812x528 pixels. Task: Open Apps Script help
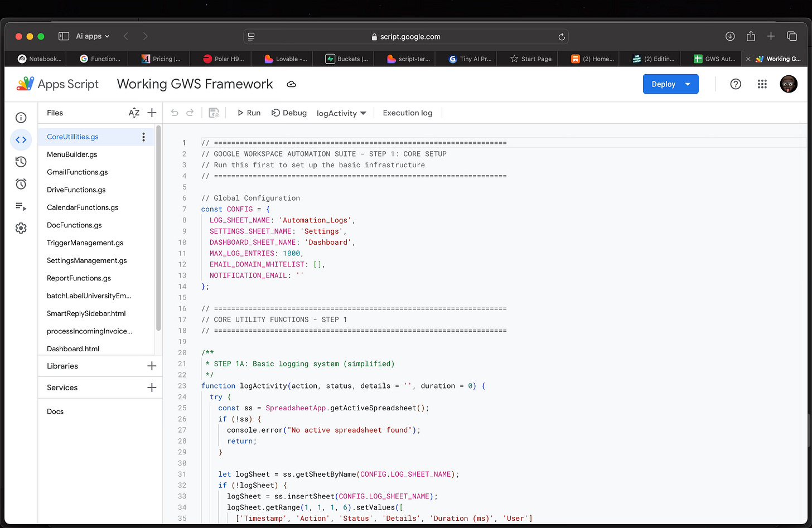tap(736, 84)
